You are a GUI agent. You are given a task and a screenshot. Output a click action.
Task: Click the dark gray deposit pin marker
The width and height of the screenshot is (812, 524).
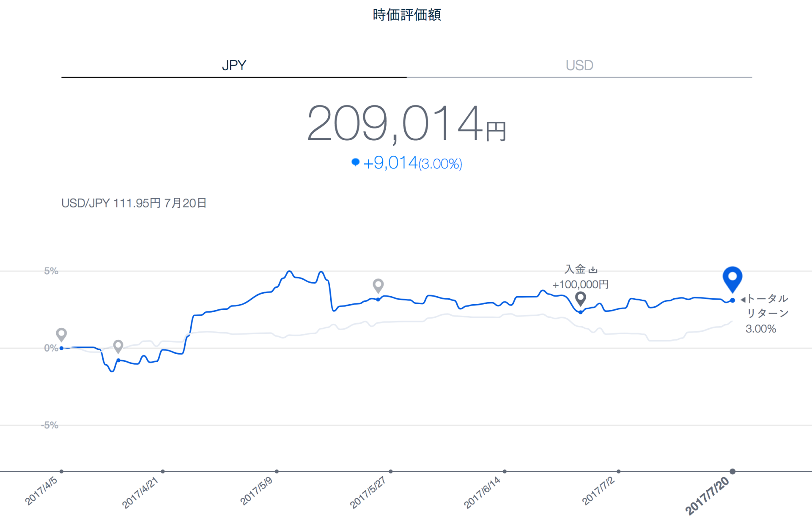click(581, 298)
